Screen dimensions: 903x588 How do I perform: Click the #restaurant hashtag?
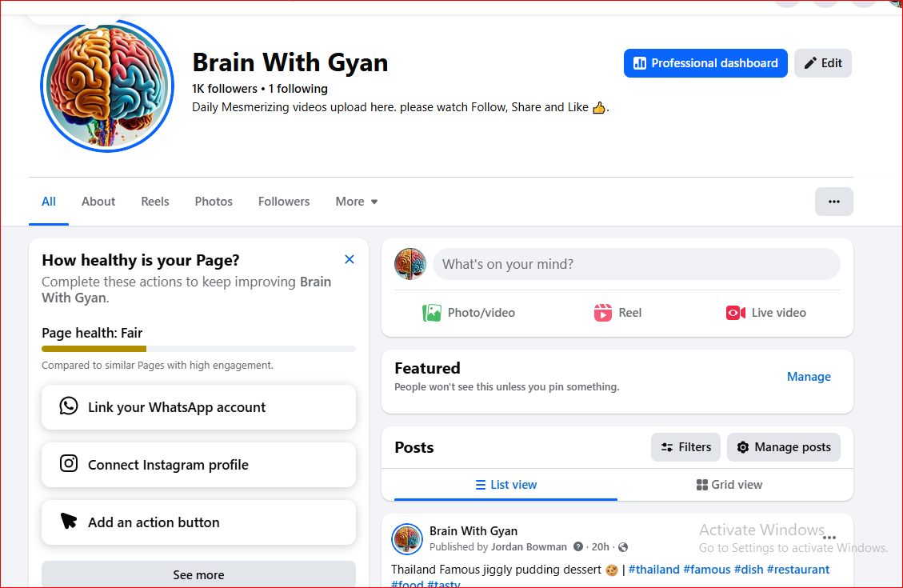pyautogui.click(x=798, y=570)
